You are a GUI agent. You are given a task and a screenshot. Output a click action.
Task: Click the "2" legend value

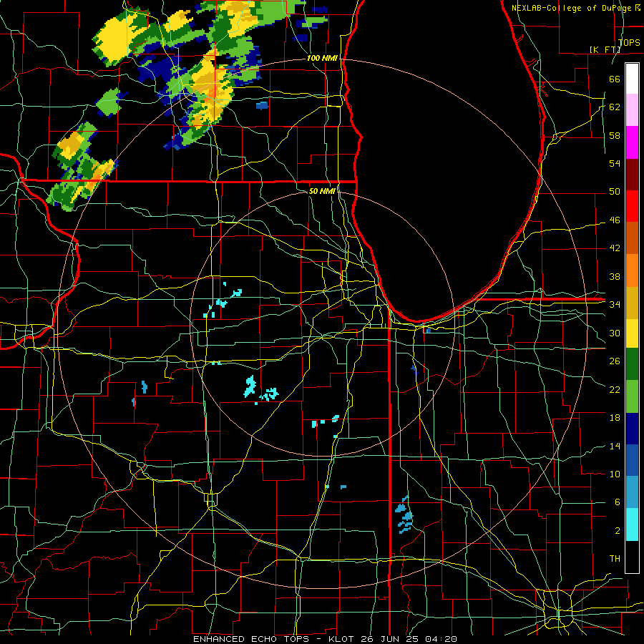(617, 531)
